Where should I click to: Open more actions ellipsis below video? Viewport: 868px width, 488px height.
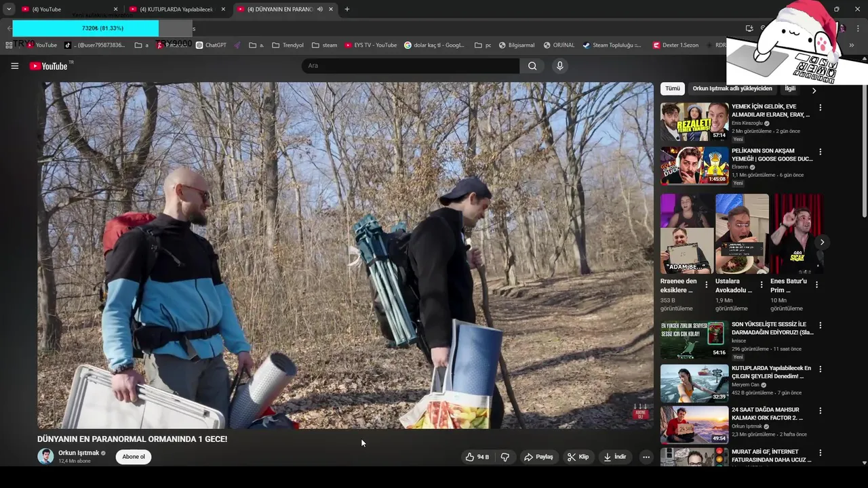click(x=646, y=457)
